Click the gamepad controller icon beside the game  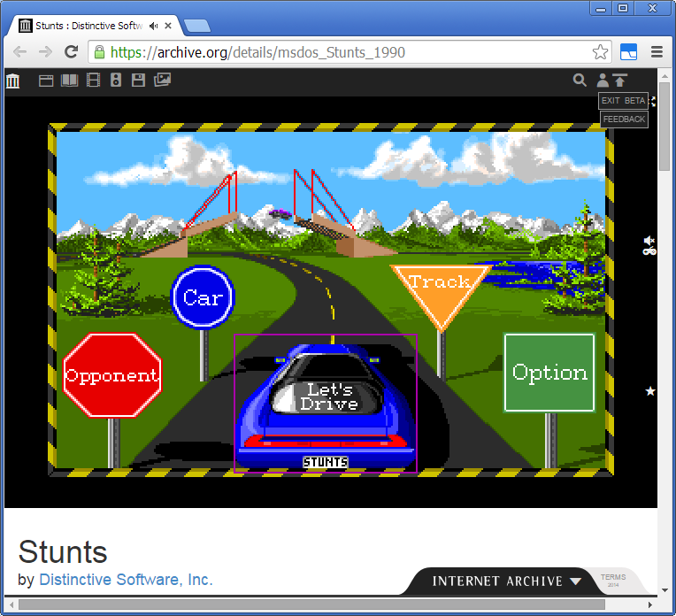coord(649,251)
